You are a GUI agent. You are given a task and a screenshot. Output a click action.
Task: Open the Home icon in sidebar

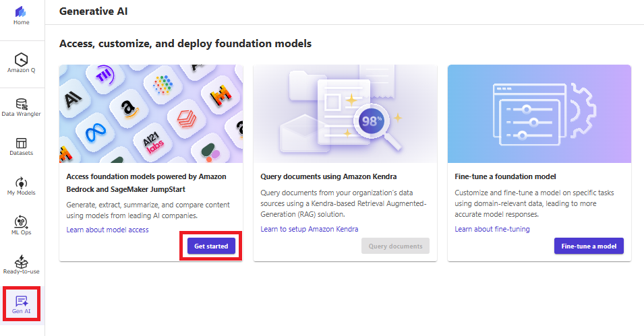[x=22, y=16]
